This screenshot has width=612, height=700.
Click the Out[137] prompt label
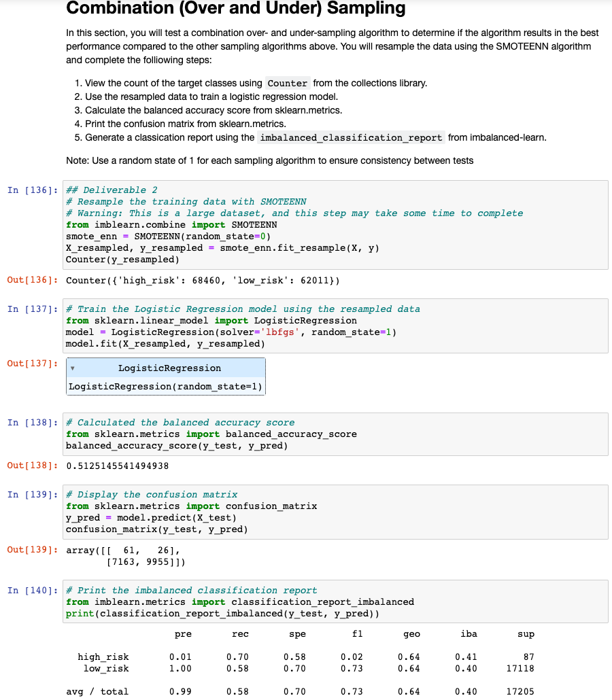(29, 363)
